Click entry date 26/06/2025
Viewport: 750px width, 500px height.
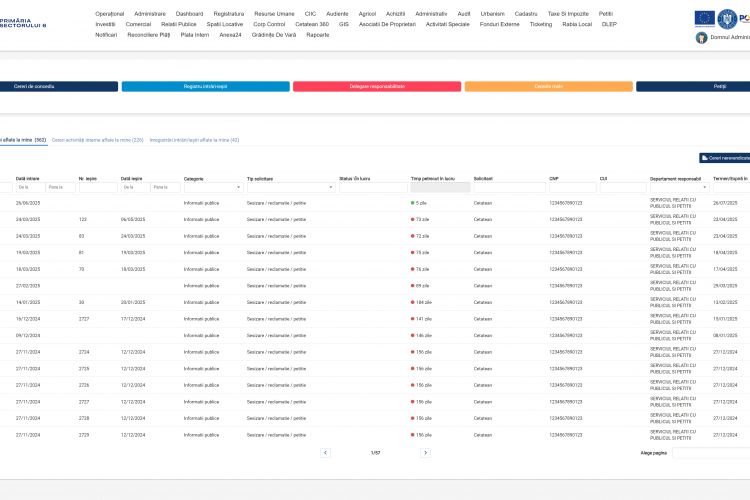click(28, 203)
